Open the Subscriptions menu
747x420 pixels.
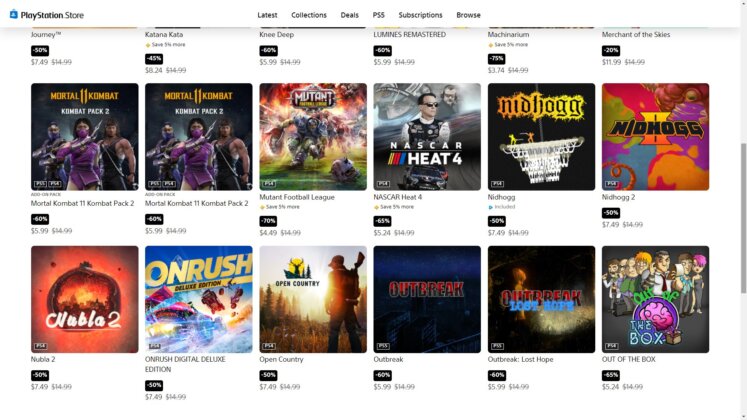[x=420, y=15]
